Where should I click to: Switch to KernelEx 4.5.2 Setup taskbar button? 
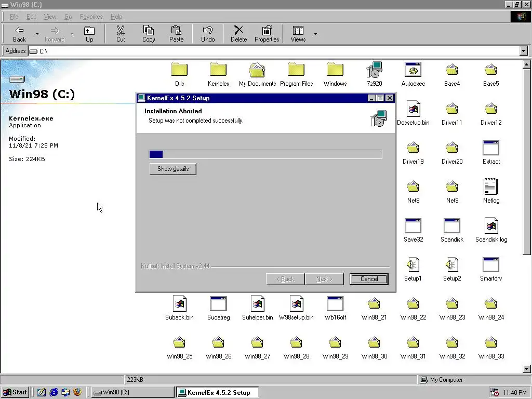pos(218,392)
